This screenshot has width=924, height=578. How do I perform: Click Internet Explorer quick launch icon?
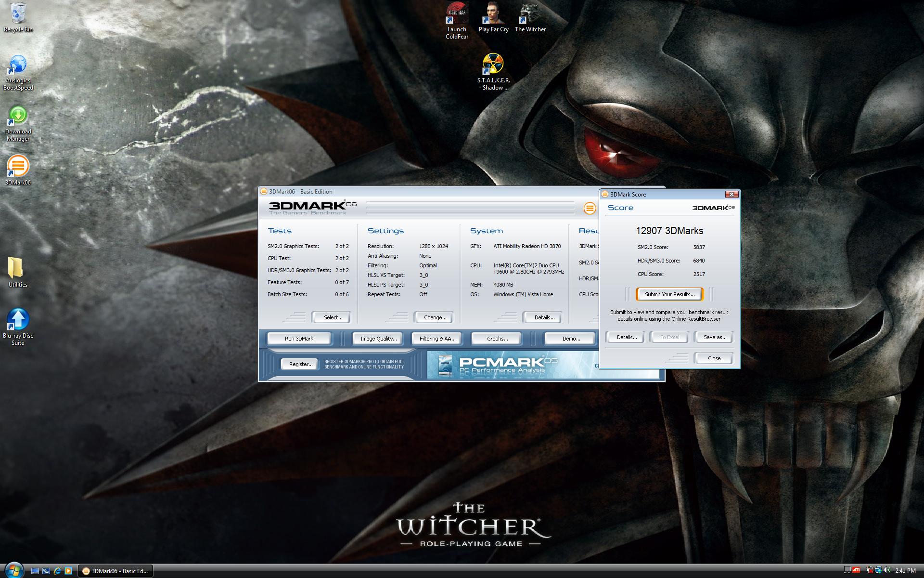point(57,571)
